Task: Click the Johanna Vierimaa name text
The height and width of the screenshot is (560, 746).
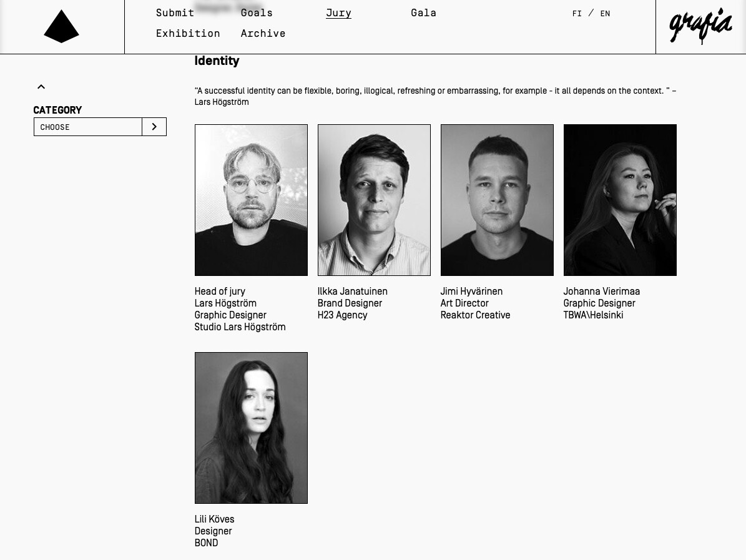Action: point(601,291)
